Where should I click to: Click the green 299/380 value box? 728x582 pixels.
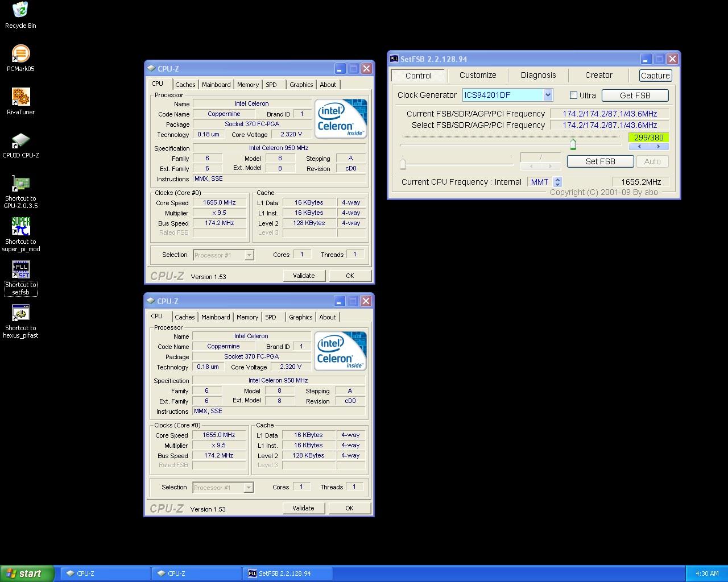pyautogui.click(x=648, y=138)
